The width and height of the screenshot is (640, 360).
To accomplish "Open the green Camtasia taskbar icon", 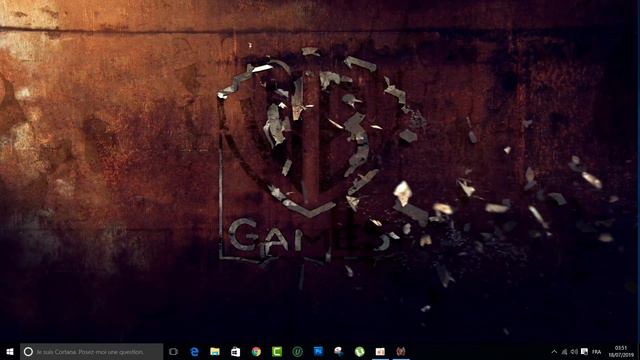I will (277, 351).
